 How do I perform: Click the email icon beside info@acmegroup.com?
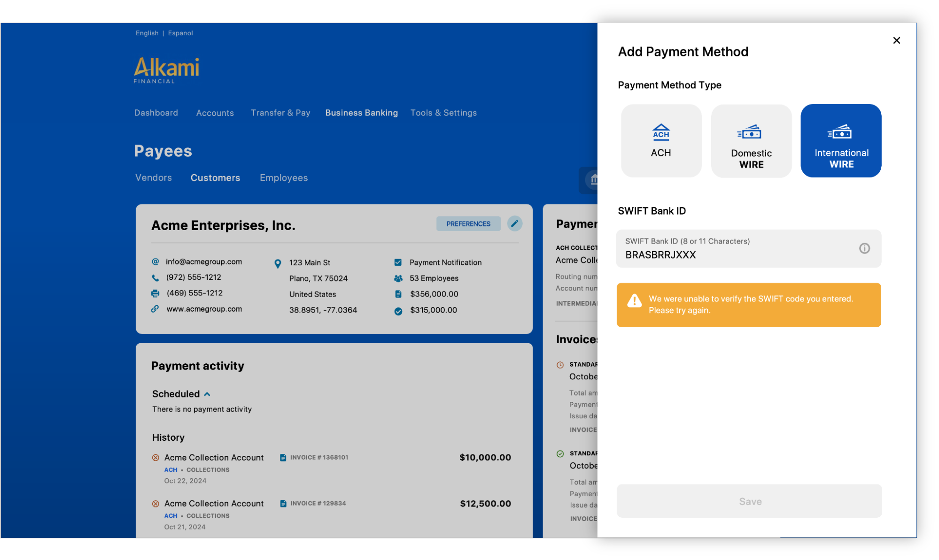click(x=155, y=261)
